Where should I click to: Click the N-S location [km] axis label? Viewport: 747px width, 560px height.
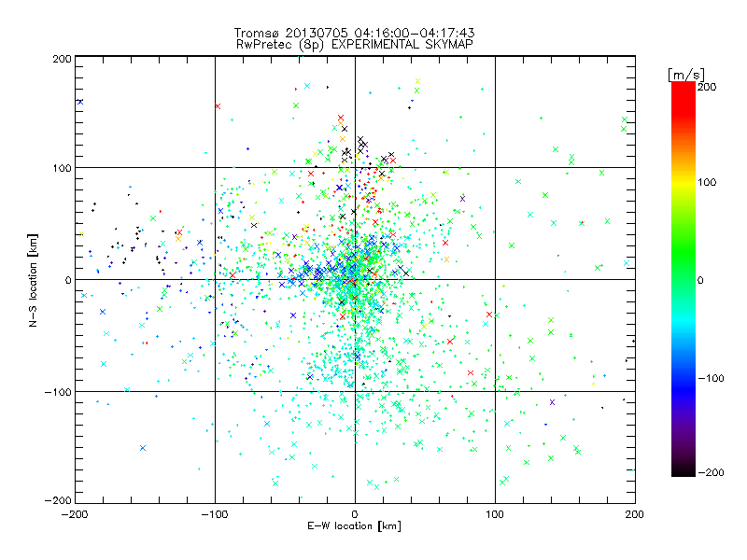[x=33, y=281]
